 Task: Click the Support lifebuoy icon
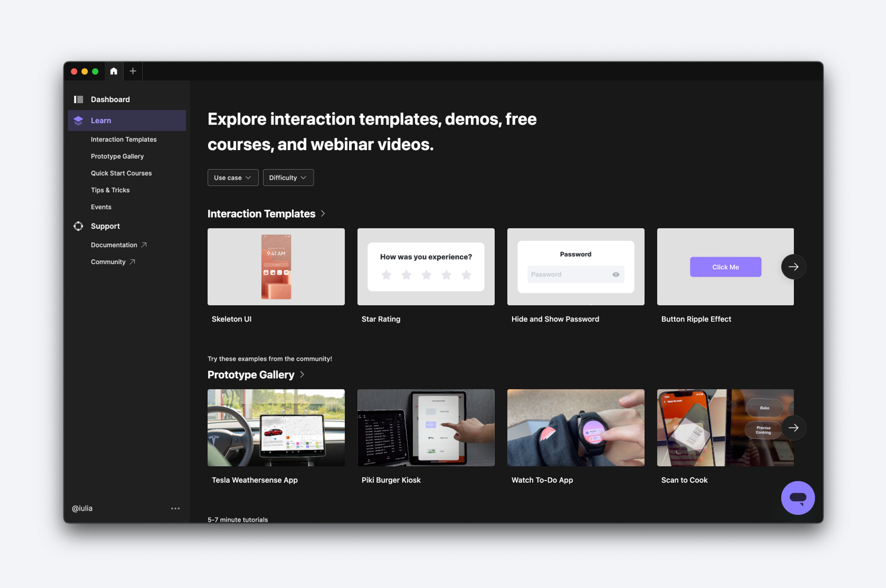(x=78, y=226)
